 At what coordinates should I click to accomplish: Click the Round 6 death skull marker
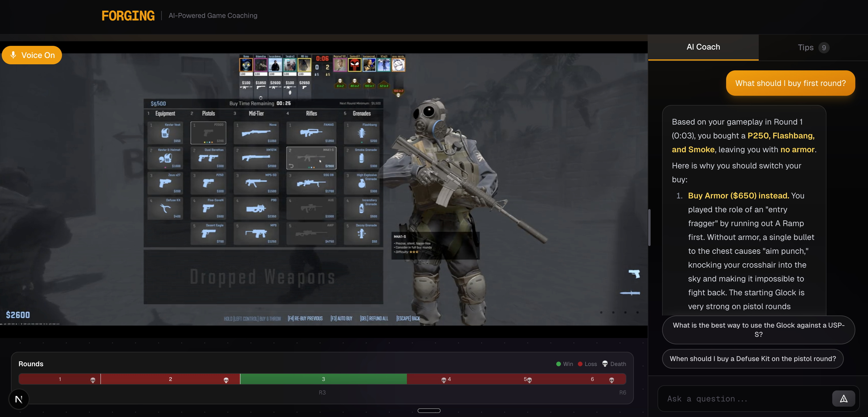[x=612, y=380]
